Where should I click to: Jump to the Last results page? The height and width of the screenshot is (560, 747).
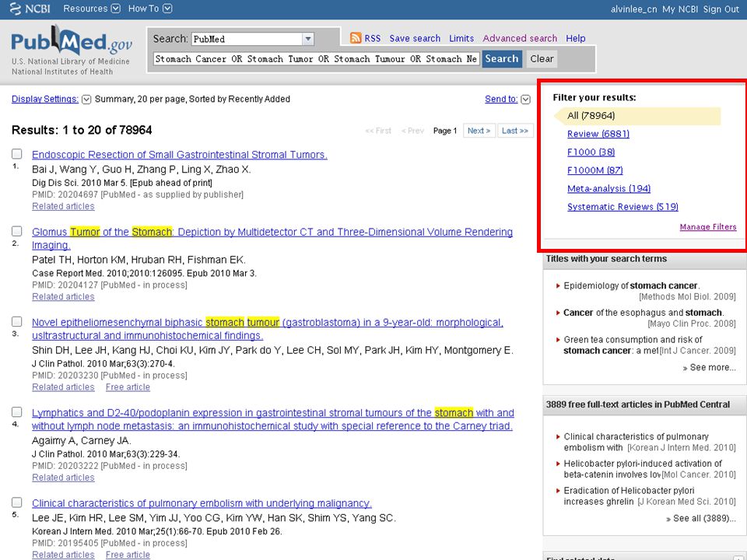click(x=515, y=131)
